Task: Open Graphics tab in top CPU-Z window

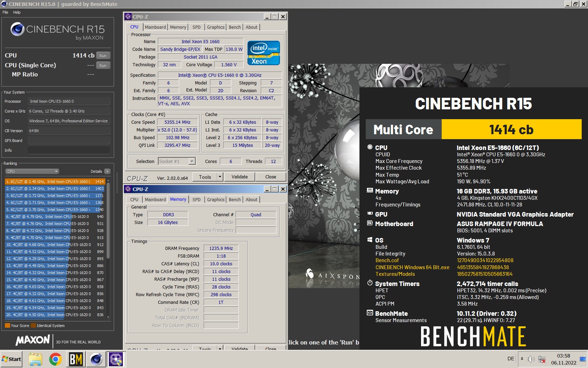Action: (x=216, y=27)
